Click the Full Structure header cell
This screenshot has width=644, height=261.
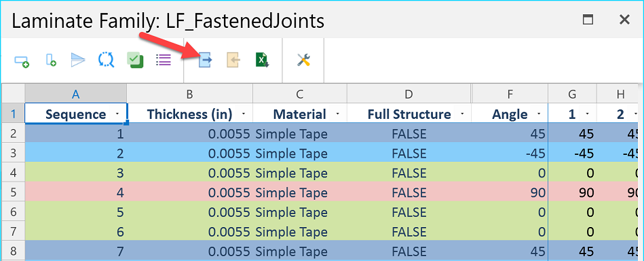click(x=409, y=114)
